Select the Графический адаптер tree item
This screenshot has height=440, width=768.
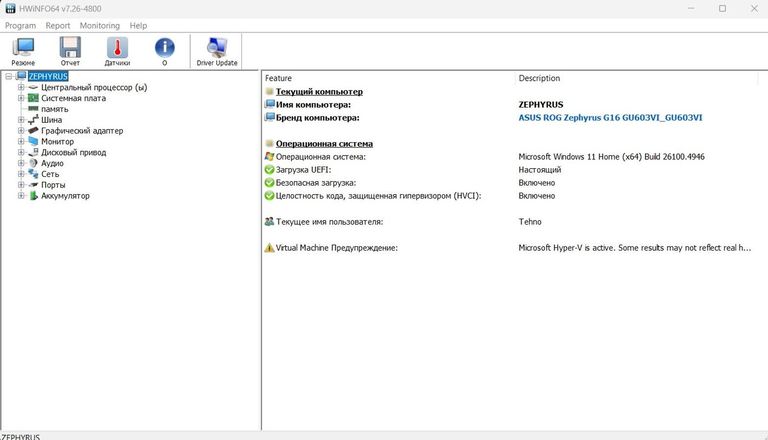82,131
